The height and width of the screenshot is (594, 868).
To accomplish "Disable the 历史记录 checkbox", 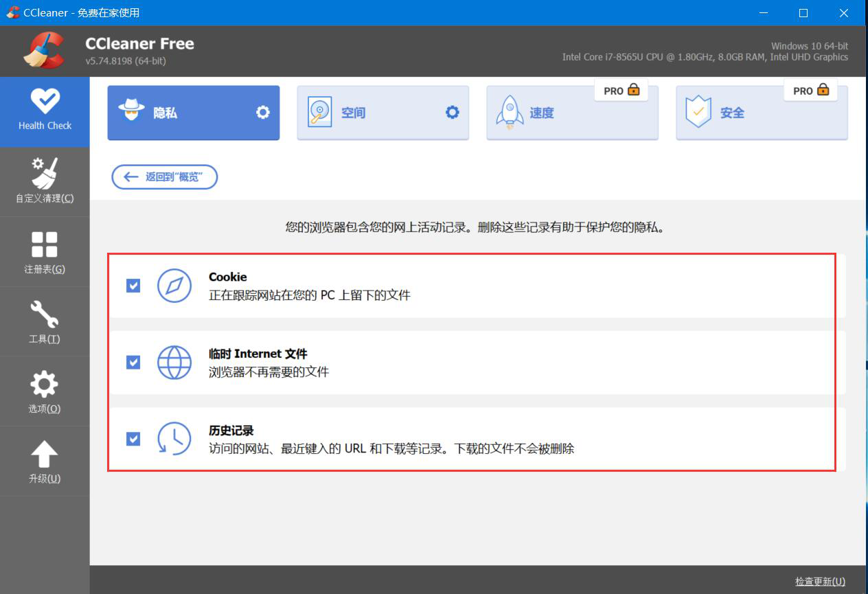I will [133, 439].
